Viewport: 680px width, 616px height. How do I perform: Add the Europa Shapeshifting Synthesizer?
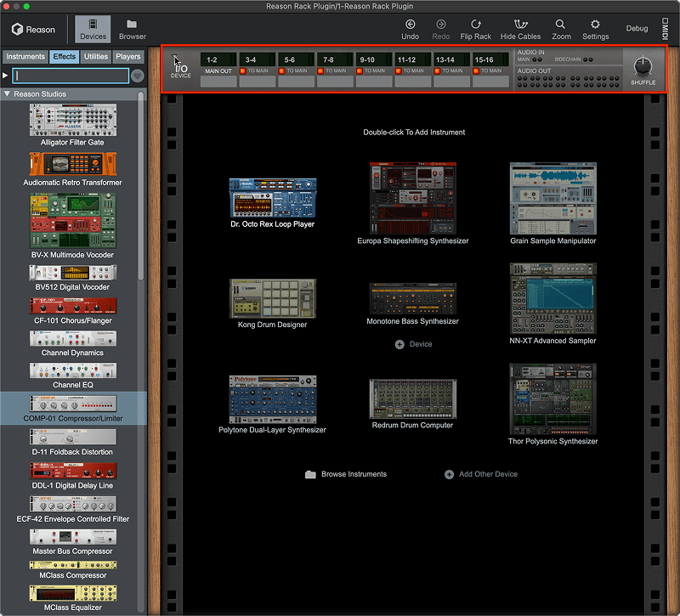[x=412, y=198]
